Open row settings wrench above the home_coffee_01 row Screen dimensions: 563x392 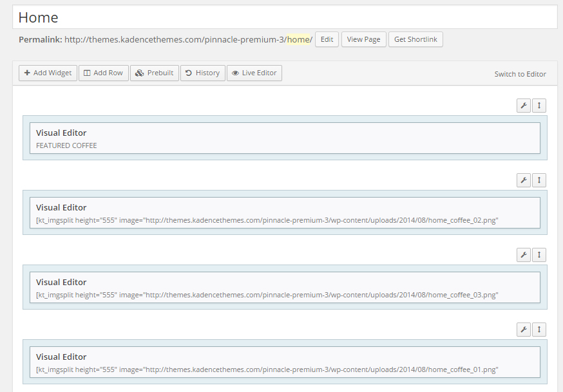(x=524, y=330)
